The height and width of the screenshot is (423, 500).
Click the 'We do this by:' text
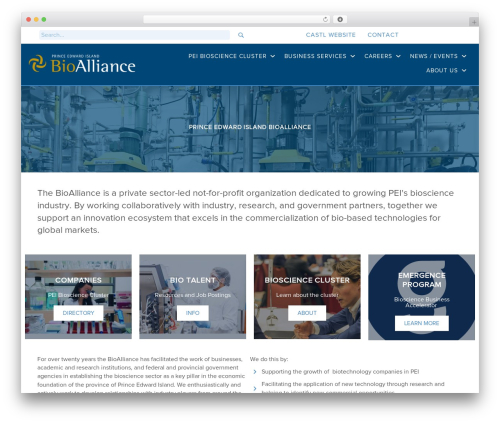click(x=269, y=359)
